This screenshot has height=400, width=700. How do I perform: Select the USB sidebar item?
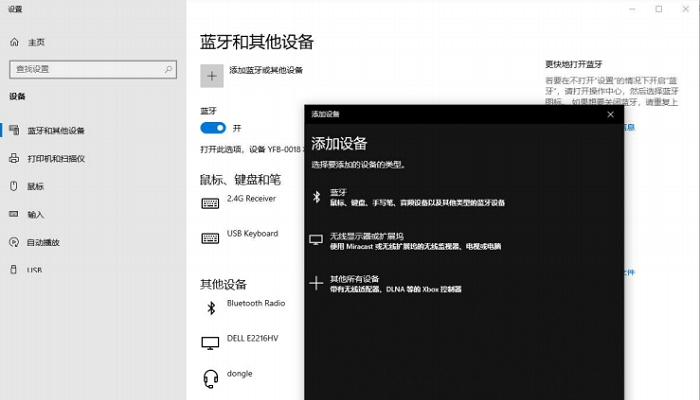pyautogui.click(x=34, y=270)
